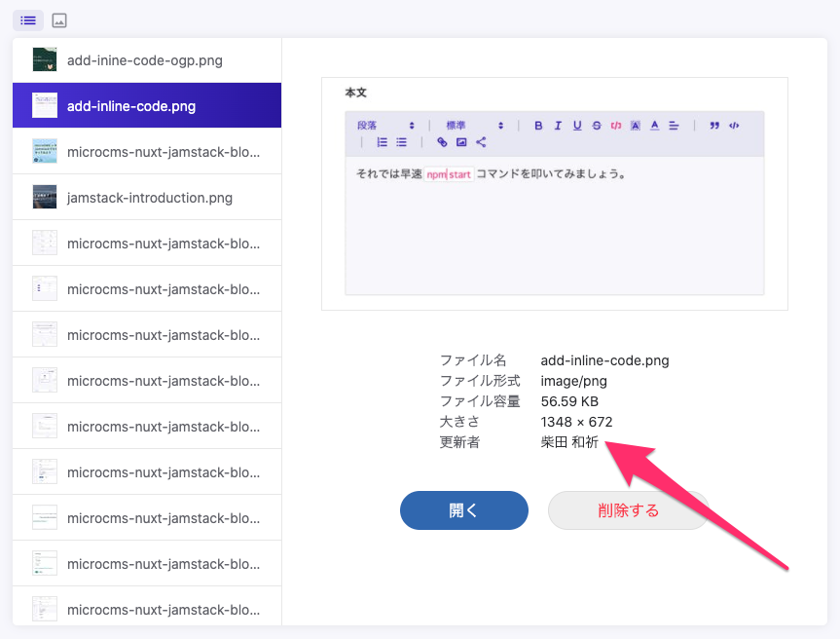Click the numbered list icon
This screenshot has width=840, height=639.
(x=383, y=142)
